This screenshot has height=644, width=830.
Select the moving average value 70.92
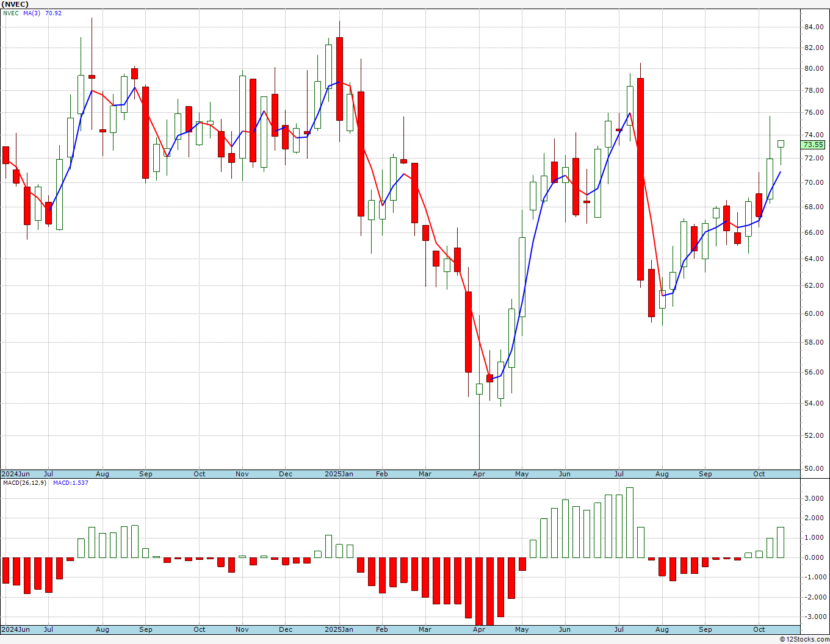pos(54,13)
